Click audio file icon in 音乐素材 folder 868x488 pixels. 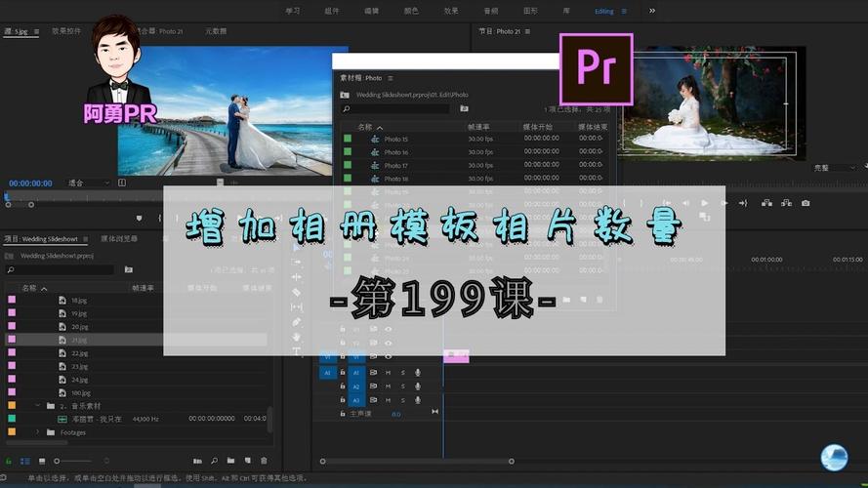click(62, 420)
